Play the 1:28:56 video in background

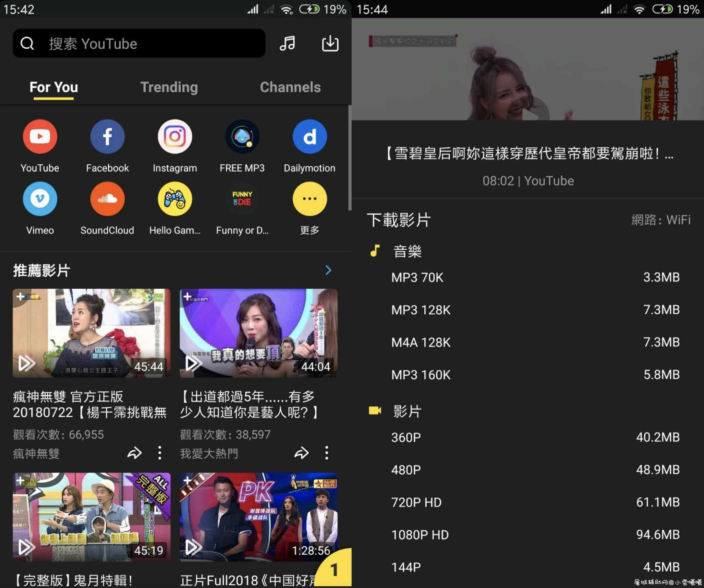click(x=193, y=547)
